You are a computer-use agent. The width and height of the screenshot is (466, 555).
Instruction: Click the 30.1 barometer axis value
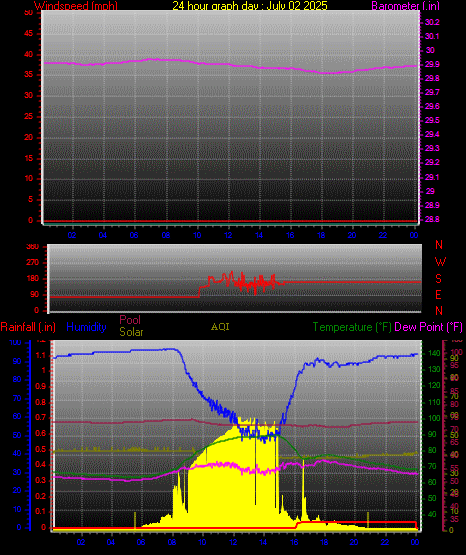[x=432, y=36]
